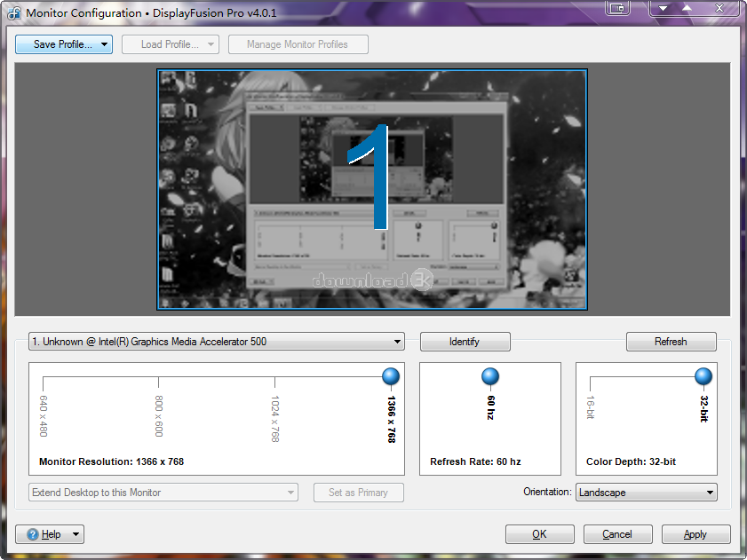The height and width of the screenshot is (560, 747).
Task: Select the 800 x 600 resolution label
Action: (x=159, y=415)
